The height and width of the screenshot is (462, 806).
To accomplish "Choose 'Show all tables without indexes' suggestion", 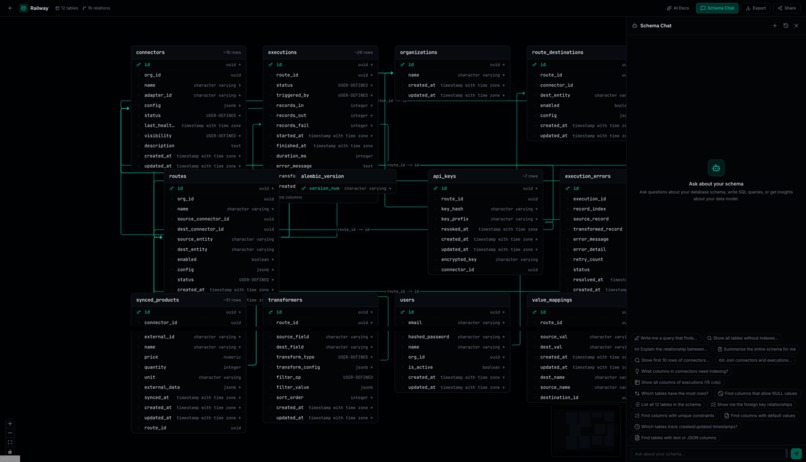I will click(742, 338).
